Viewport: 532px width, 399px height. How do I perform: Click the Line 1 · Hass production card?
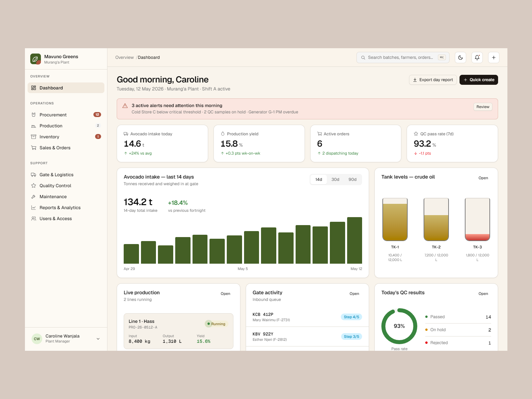(179, 331)
